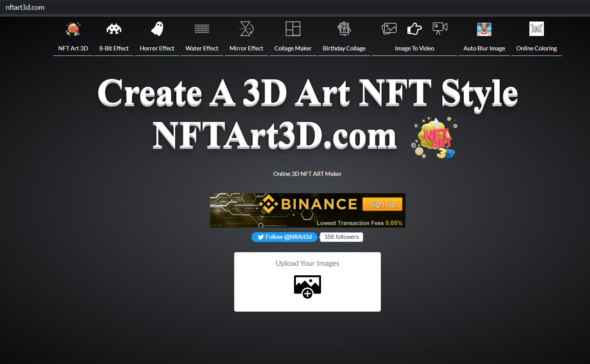Click the add image upload icon
This screenshot has width=590, height=364.
307,287
